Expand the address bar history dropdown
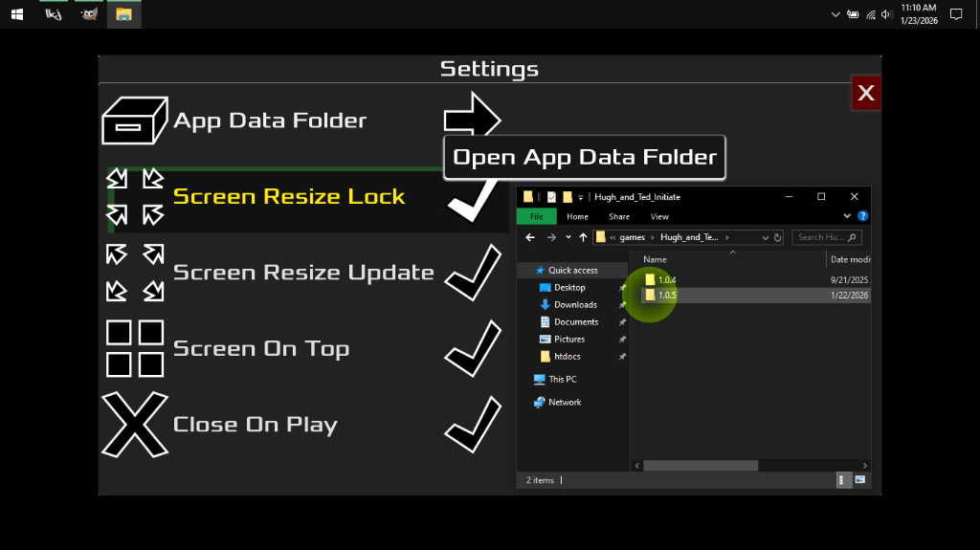 [x=765, y=237]
